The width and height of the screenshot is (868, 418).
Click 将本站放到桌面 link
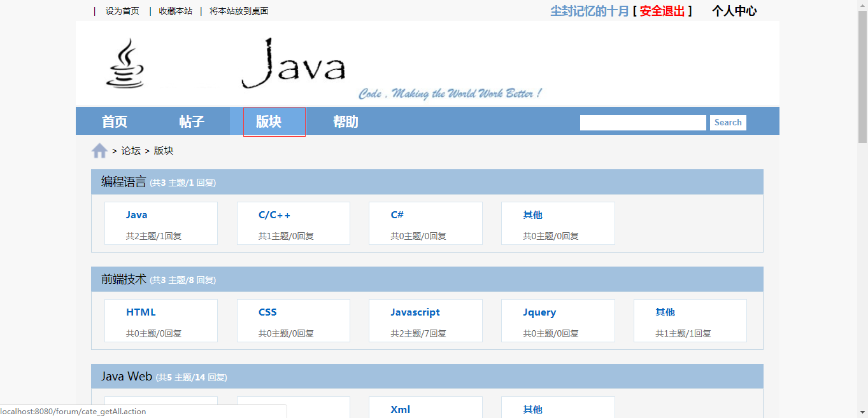239,11
